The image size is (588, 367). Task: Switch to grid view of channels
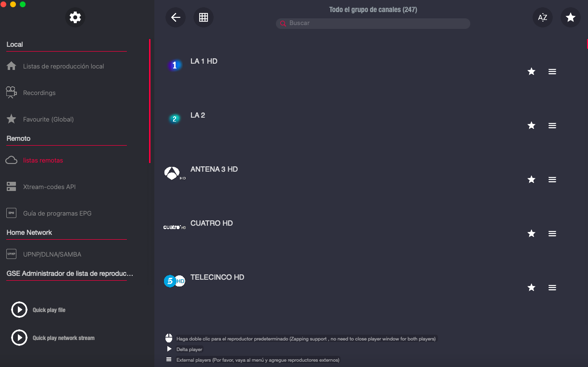coord(204,18)
